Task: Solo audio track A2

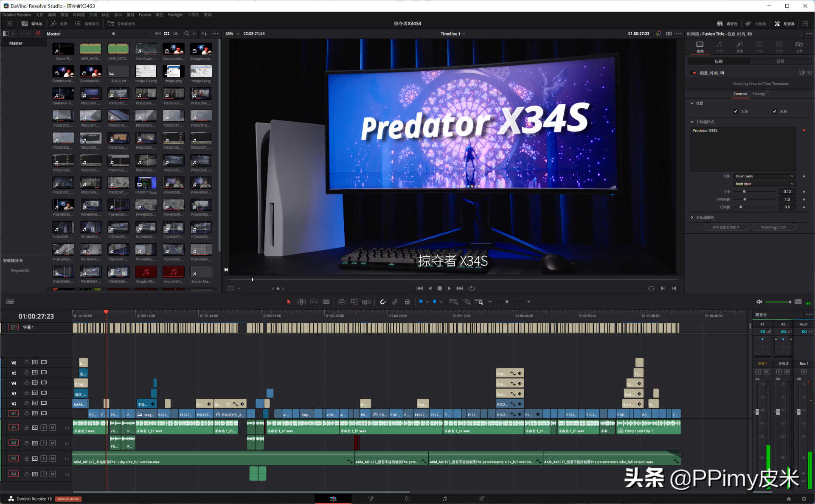Action: click(44, 443)
